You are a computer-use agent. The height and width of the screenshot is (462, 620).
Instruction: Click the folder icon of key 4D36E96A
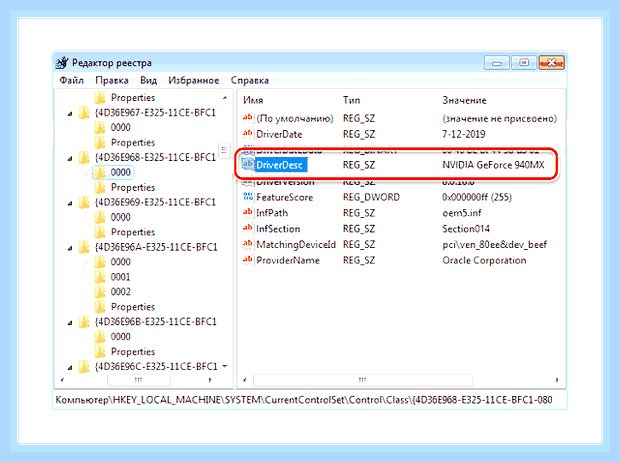click(84, 247)
